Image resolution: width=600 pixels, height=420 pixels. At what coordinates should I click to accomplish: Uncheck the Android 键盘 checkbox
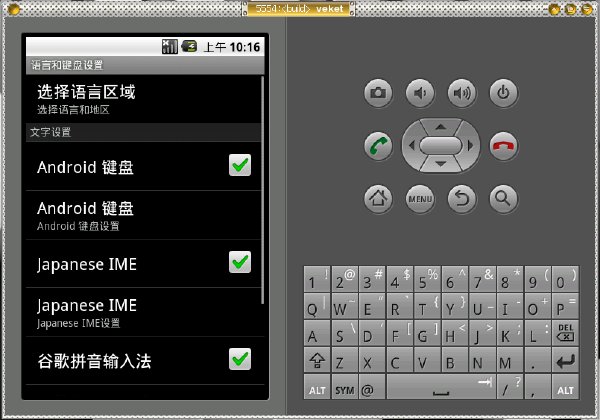click(x=240, y=165)
